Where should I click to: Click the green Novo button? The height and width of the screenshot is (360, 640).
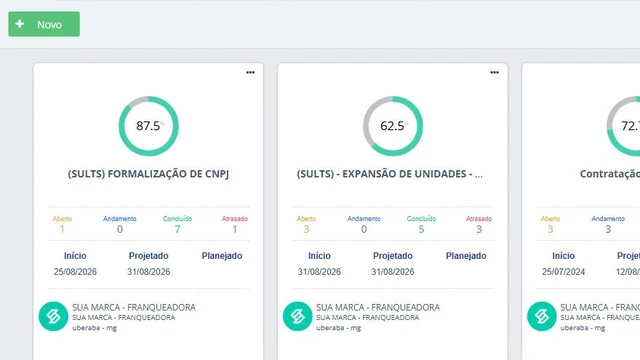(x=44, y=24)
